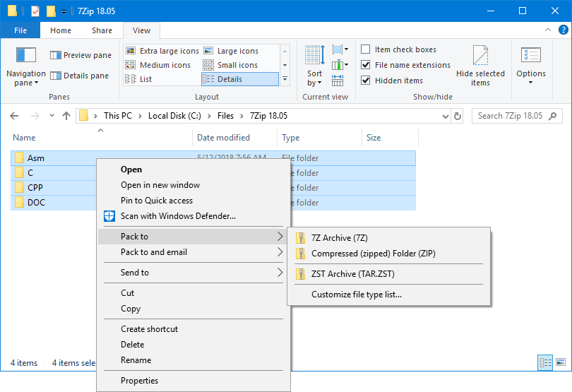The height and width of the screenshot is (392, 572).
Task: Switch to large thumbnails view in status bar
Action: click(x=561, y=362)
